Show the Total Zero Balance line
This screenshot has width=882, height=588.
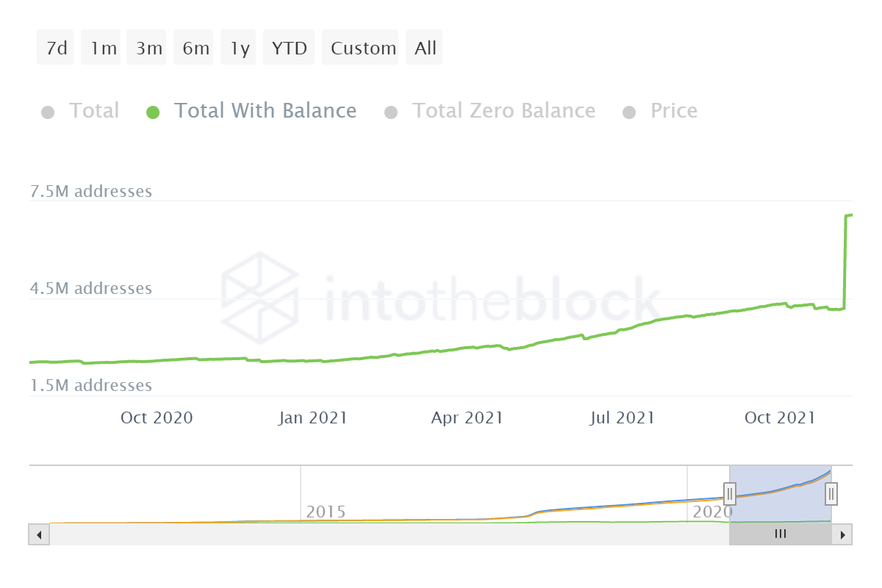(x=504, y=110)
